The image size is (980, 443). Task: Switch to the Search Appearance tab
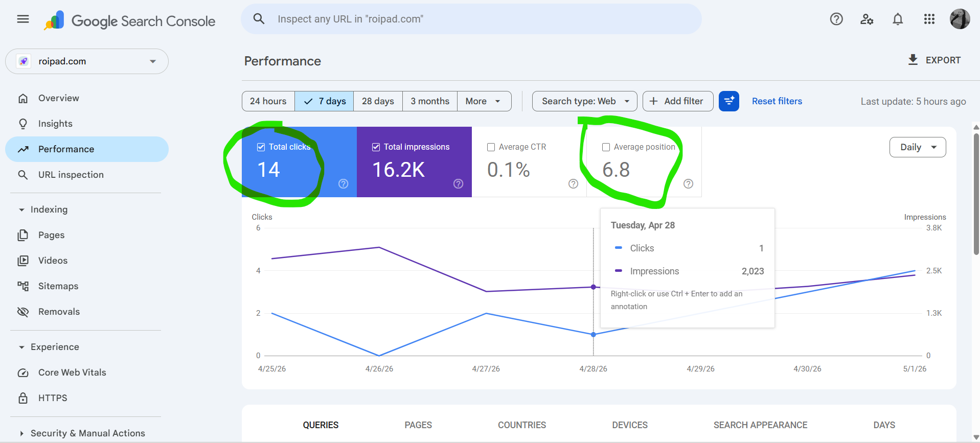tap(761, 425)
